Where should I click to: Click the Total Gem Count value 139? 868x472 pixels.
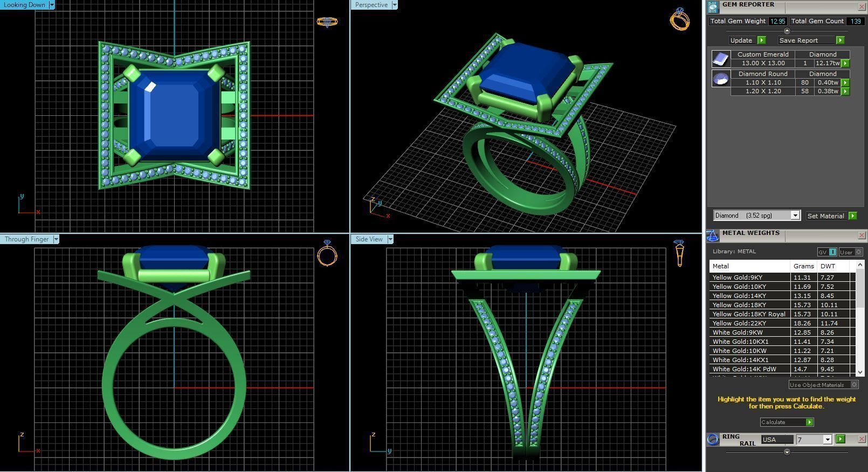(855, 21)
